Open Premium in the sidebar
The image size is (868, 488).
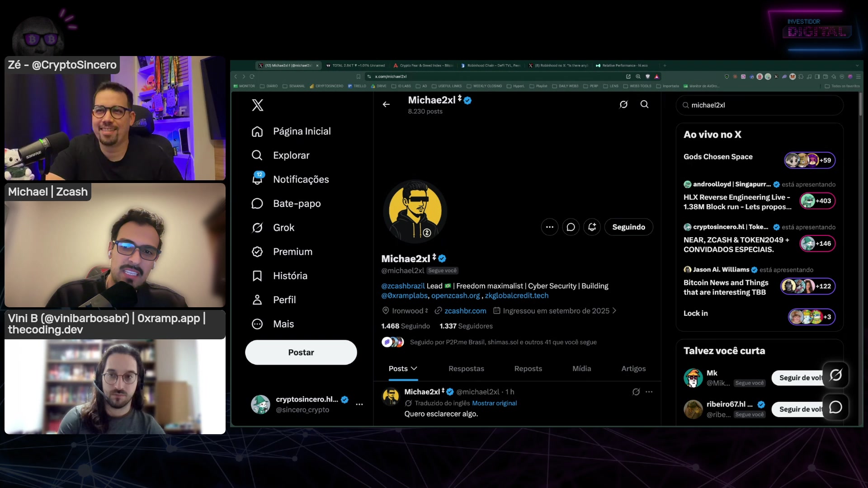(282, 252)
